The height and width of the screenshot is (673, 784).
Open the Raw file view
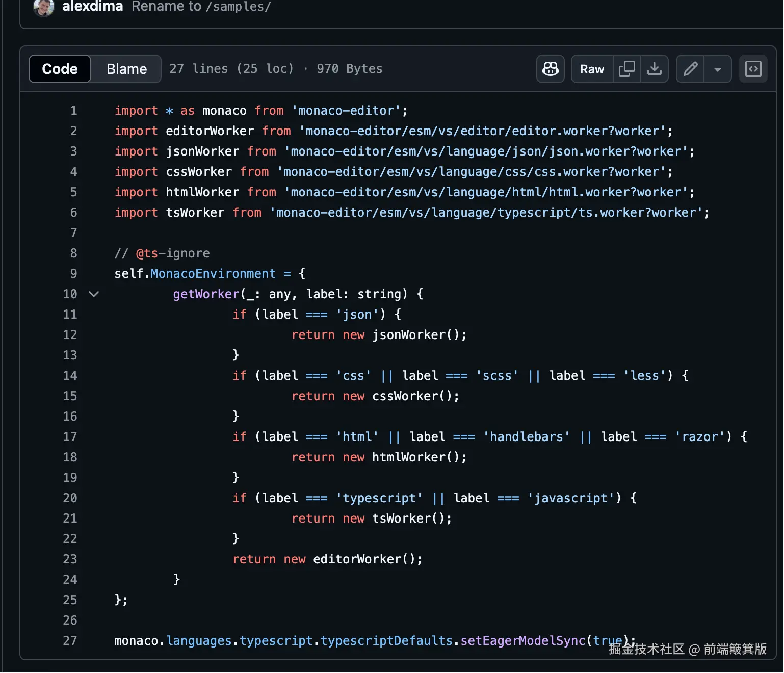(592, 69)
